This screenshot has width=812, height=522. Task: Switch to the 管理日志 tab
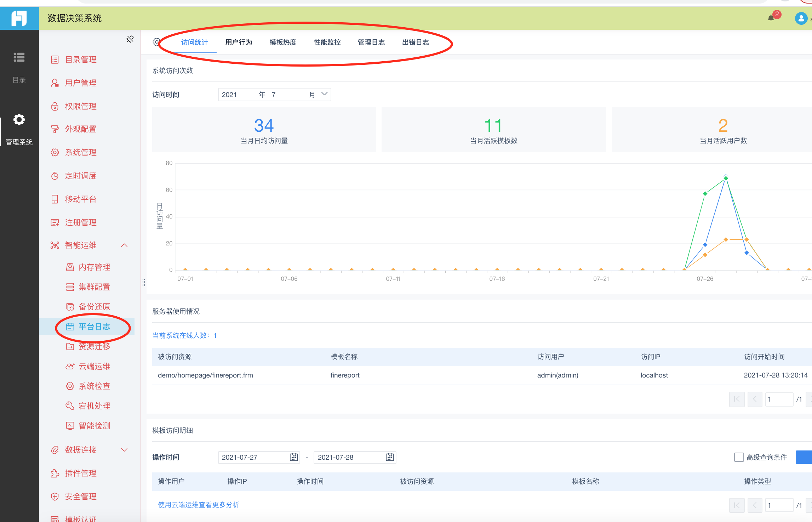point(371,42)
